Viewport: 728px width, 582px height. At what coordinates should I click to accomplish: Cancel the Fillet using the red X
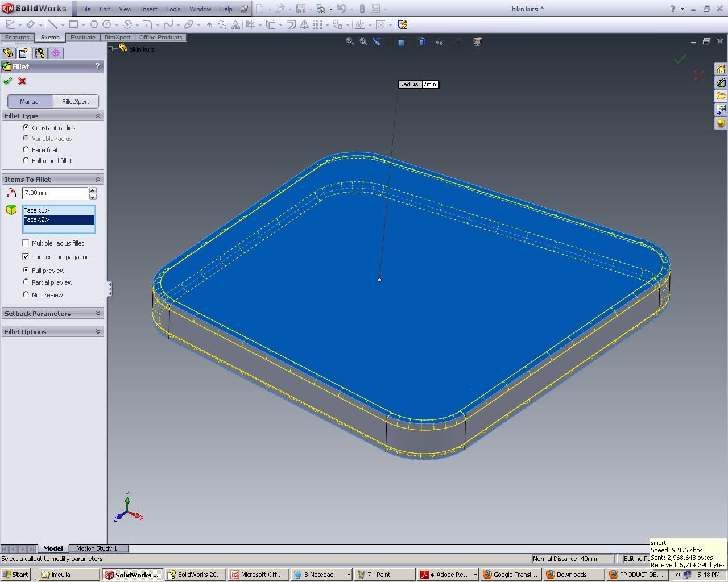coord(21,81)
